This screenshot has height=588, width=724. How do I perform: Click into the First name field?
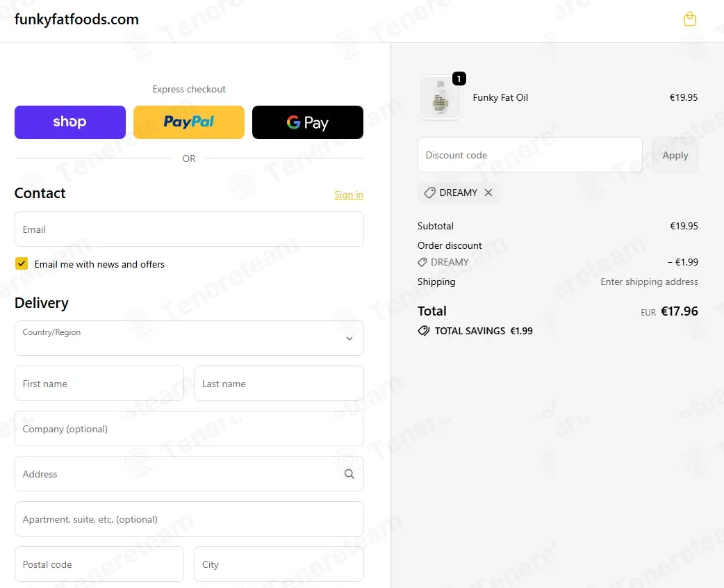(x=99, y=384)
